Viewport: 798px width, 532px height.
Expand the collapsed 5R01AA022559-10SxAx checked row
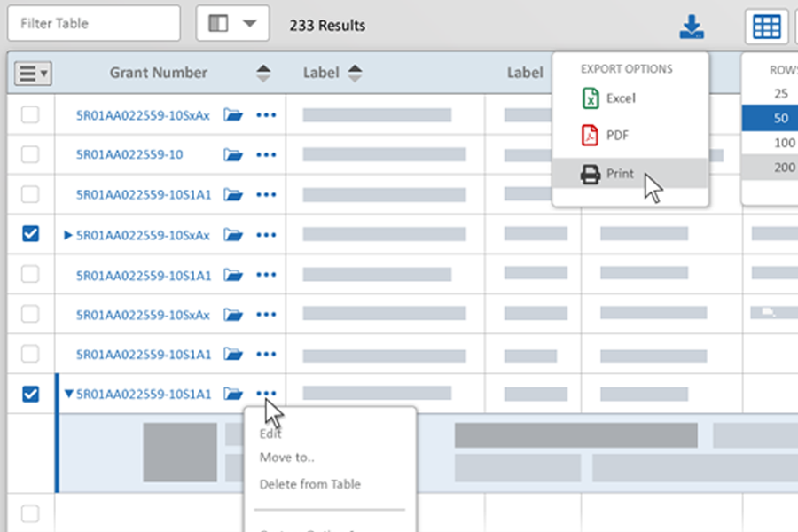click(x=68, y=235)
